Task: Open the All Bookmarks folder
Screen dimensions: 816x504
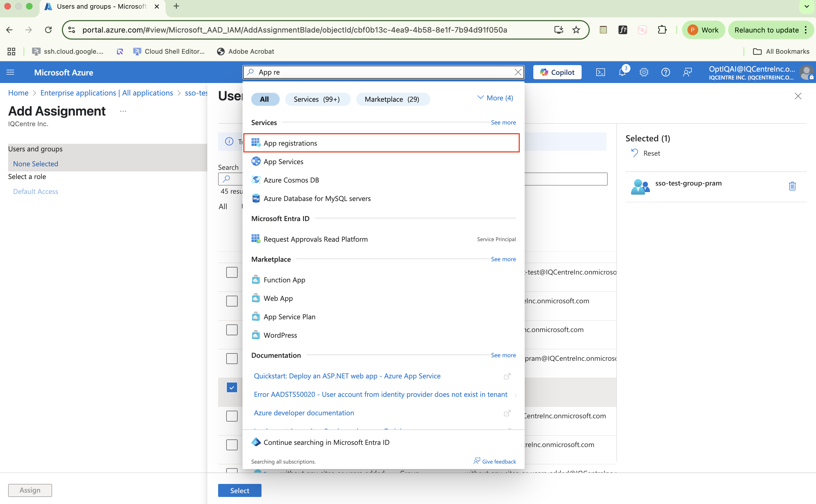Action: (781, 51)
